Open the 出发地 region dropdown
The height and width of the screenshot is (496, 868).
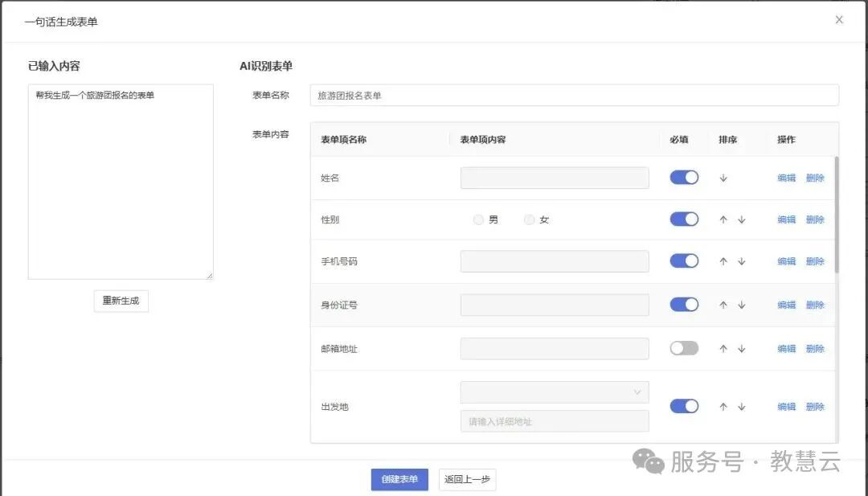pyautogui.click(x=555, y=392)
